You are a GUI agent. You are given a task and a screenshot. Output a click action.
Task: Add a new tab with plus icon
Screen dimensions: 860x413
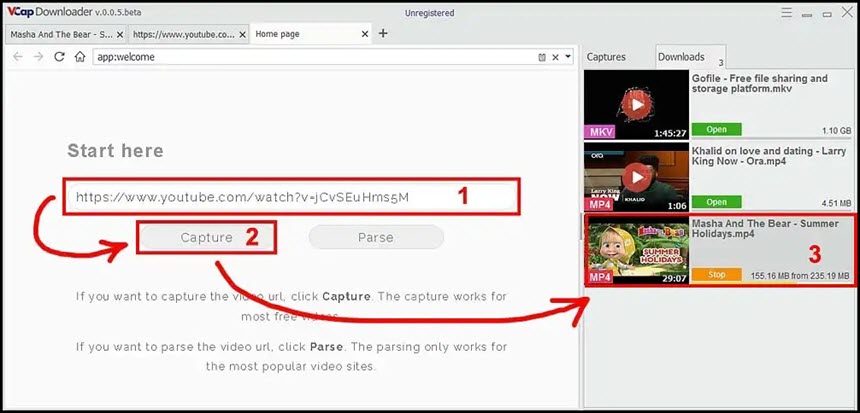[x=383, y=33]
